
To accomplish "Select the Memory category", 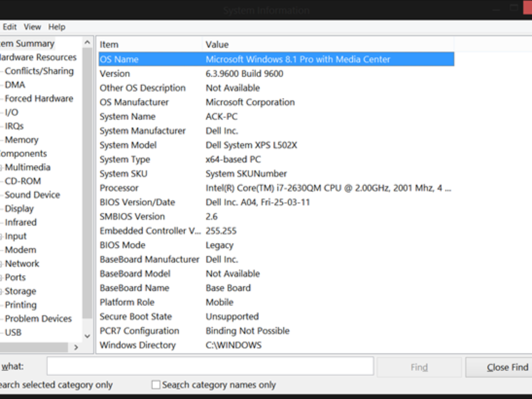I will tap(22, 140).
